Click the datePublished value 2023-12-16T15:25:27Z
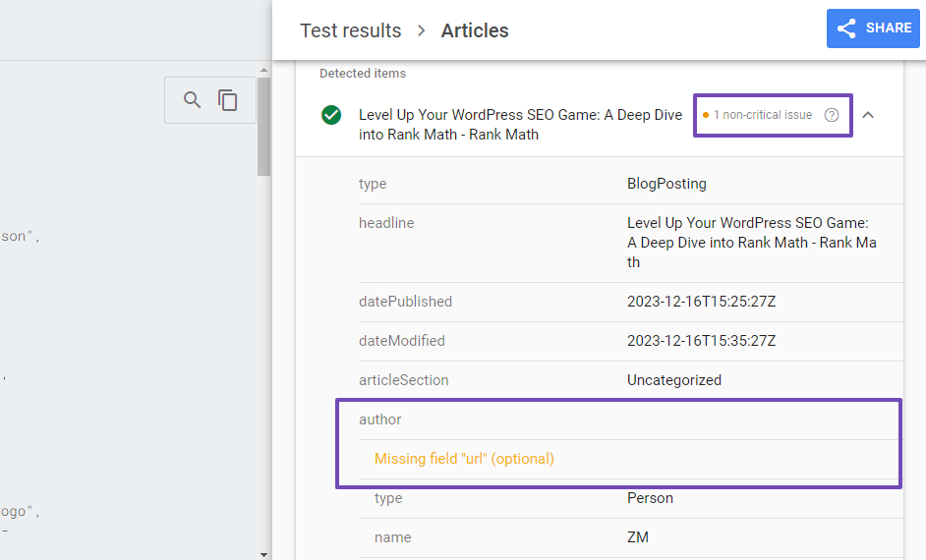Viewport: 926px width, 560px height. point(701,302)
